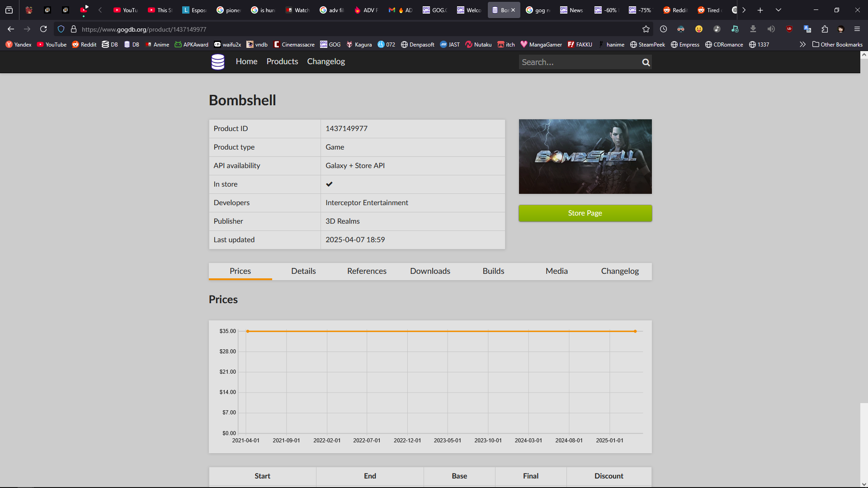Switch to the Builds tab
The image size is (868, 488).
coord(493,271)
